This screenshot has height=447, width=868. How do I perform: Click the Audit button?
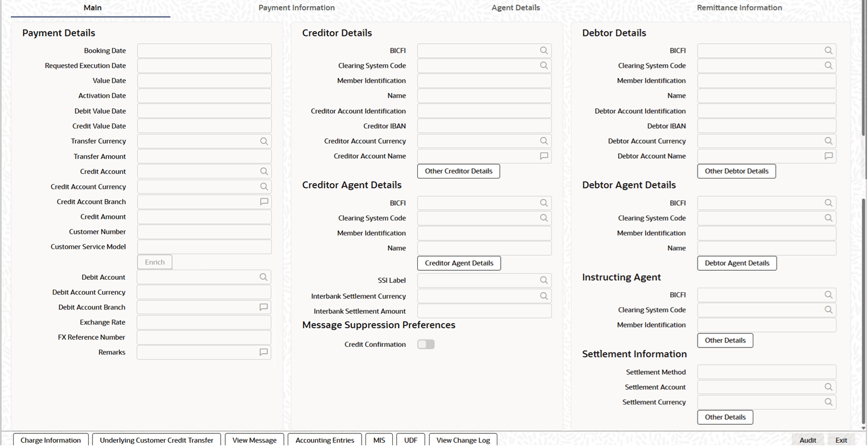[808, 440]
